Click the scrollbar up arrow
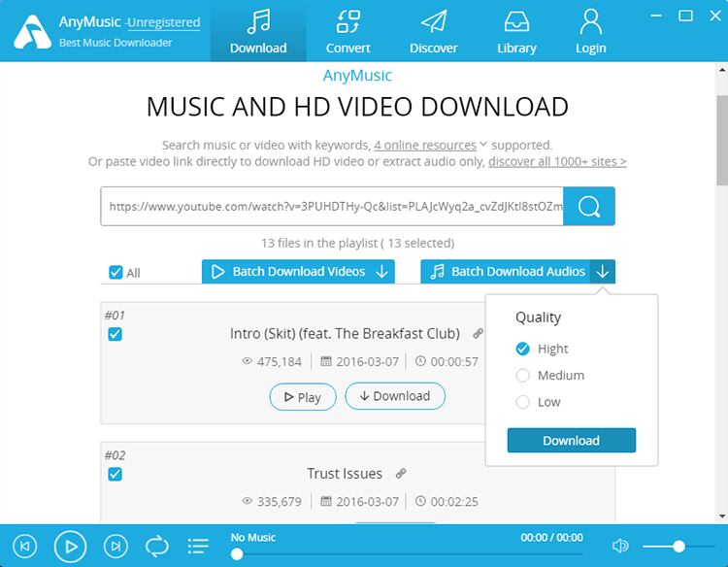The width and height of the screenshot is (728, 567). pos(722,70)
